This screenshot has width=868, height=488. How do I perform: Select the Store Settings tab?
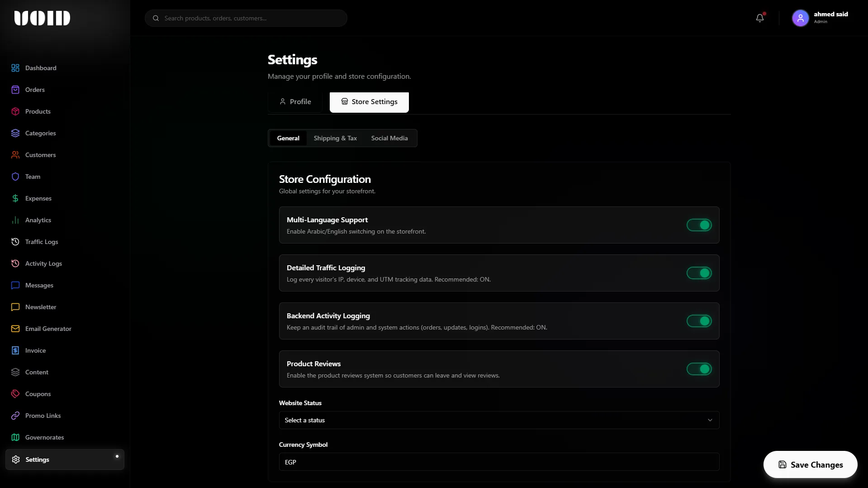[x=369, y=102]
